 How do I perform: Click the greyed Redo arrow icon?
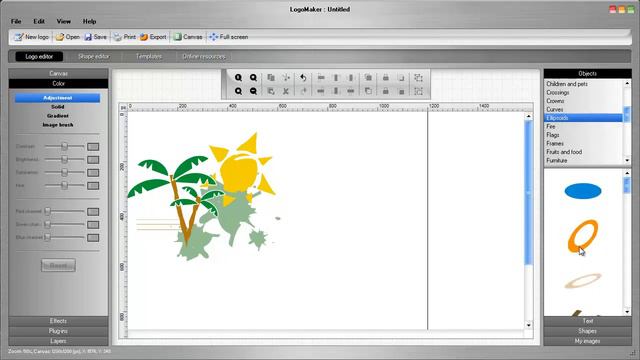[x=303, y=91]
